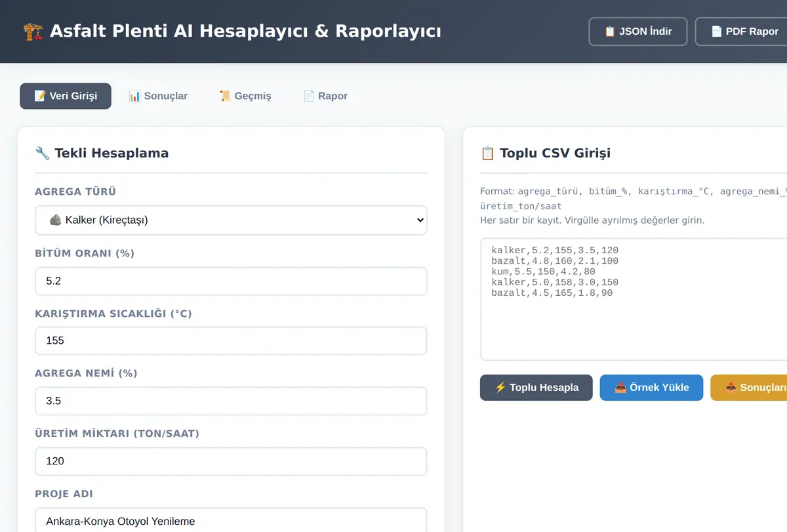Click the wrench icon beside Tekli Hesaplama
787x532 pixels.
[42, 153]
